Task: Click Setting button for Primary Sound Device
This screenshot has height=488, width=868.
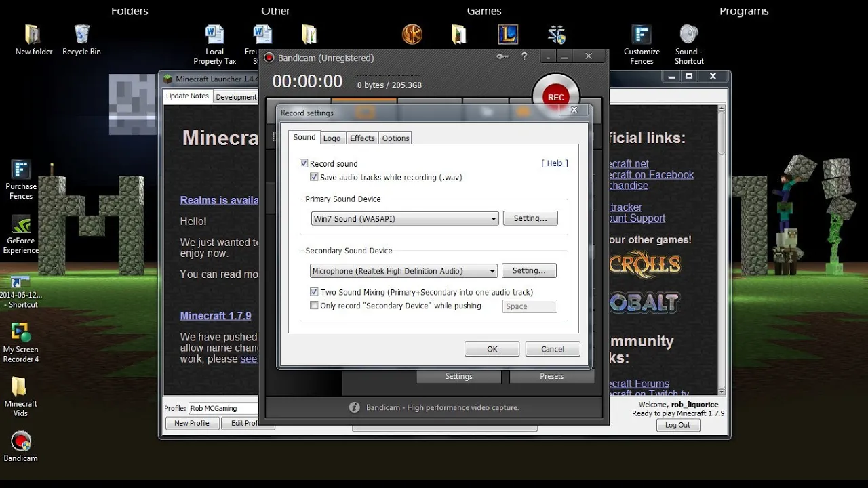Action: (530, 218)
